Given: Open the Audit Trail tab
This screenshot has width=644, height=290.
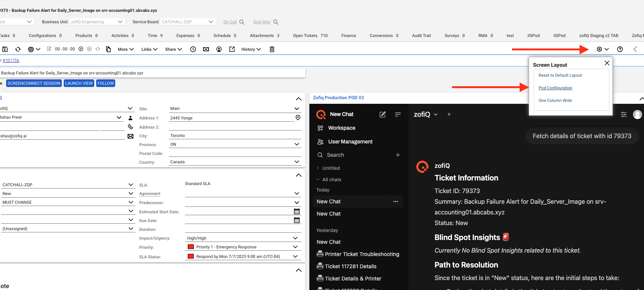Looking at the screenshot, I should tap(422, 35).
